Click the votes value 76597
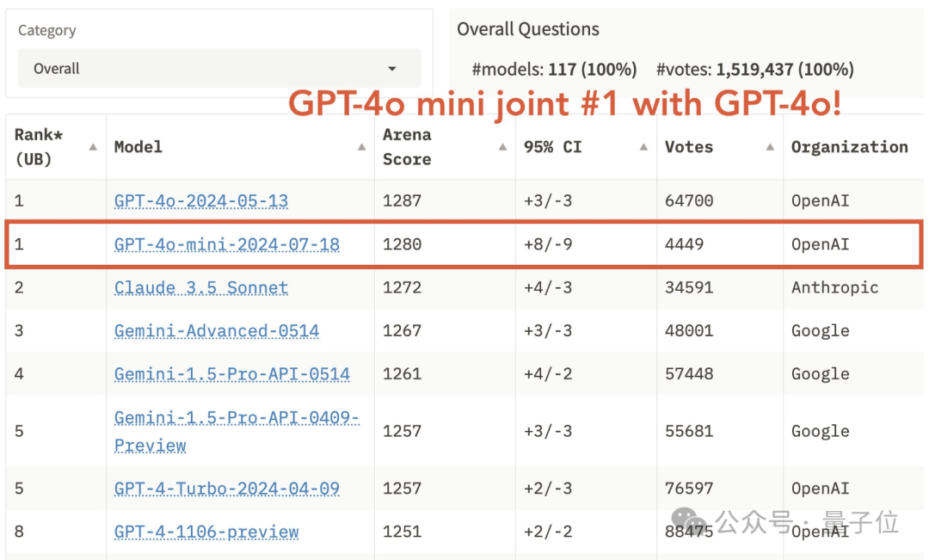 coord(688,489)
